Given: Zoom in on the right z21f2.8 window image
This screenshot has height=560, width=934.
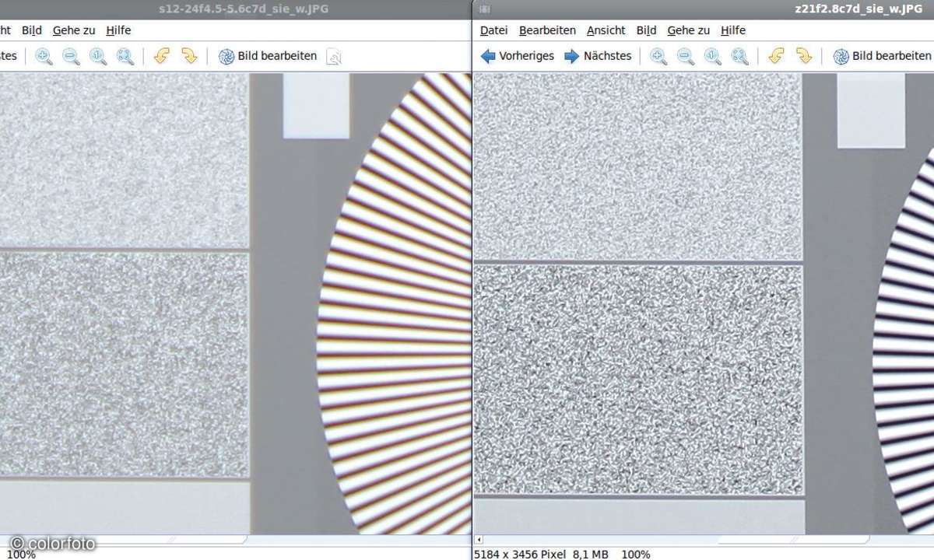Looking at the screenshot, I should pos(658,56).
